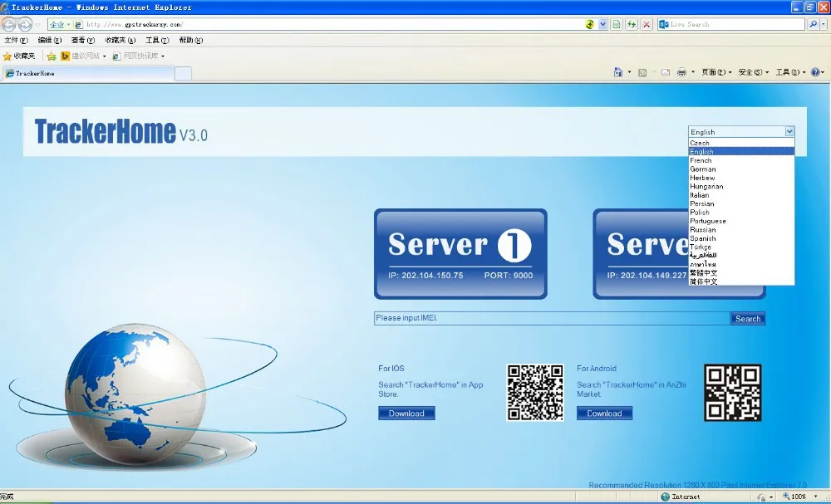Click the Add to Favorites bar star icon
Viewport: 831px width, 504px height.
coord(52,56)
